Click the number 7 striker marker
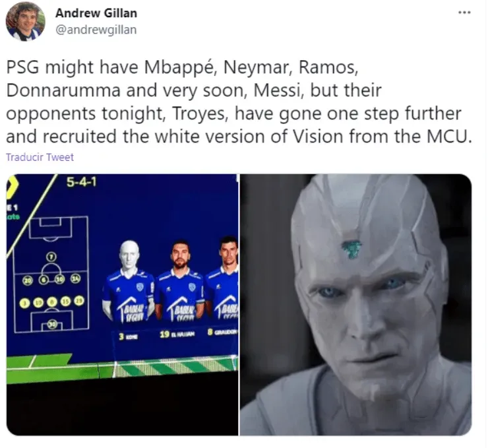 click(x=51, y=257)
